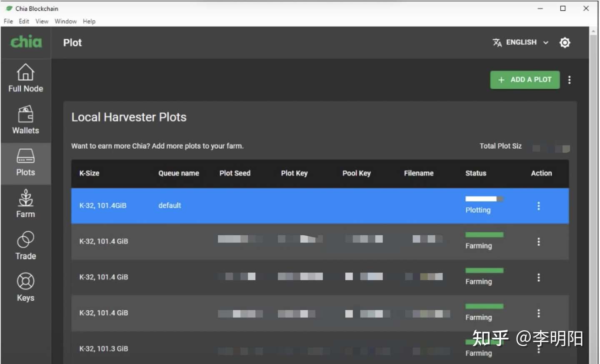The image size is (600, 364).
Task: Open more options next to Add a Plot
Action: coord(569,80)
